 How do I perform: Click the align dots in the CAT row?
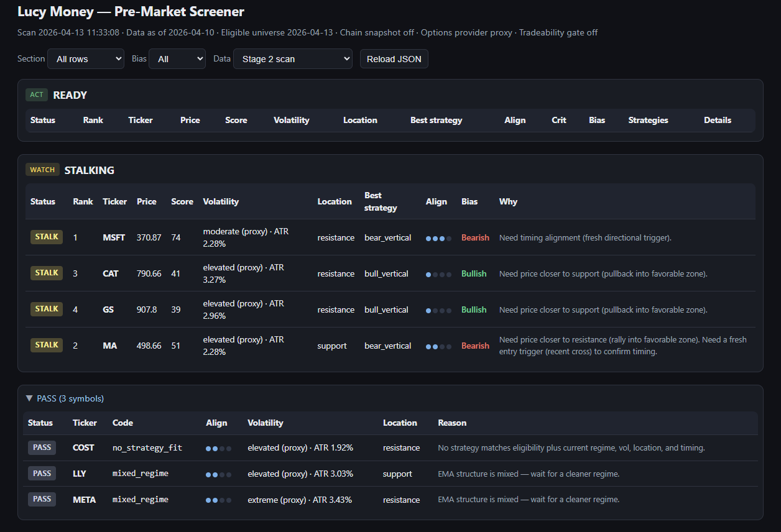point(438,274)
